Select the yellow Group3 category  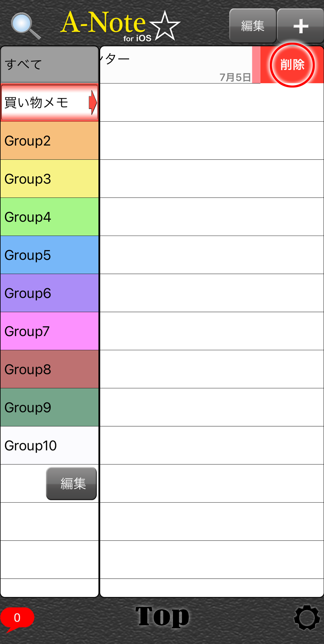[50, 179]
